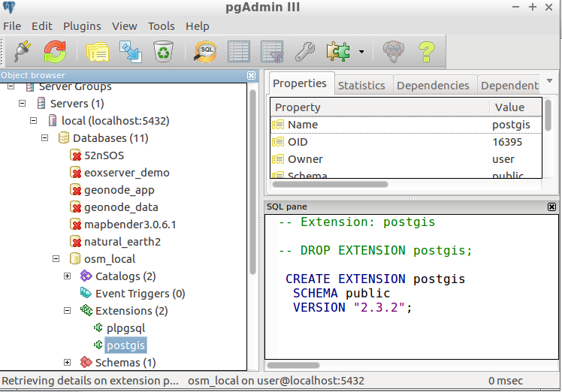Expand the Schemas (1) node
Screen dimensions: 562x392
click(x=68, y=362)
